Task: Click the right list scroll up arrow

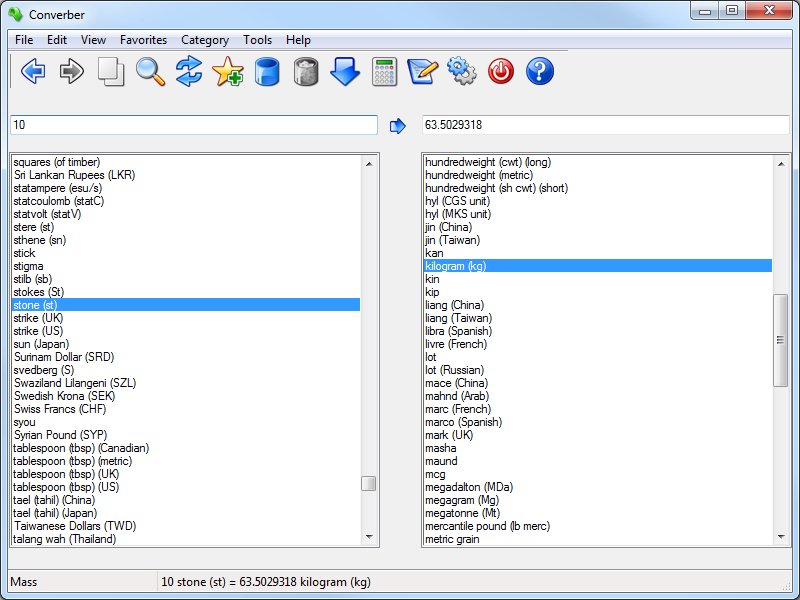Action: (781, 163)
